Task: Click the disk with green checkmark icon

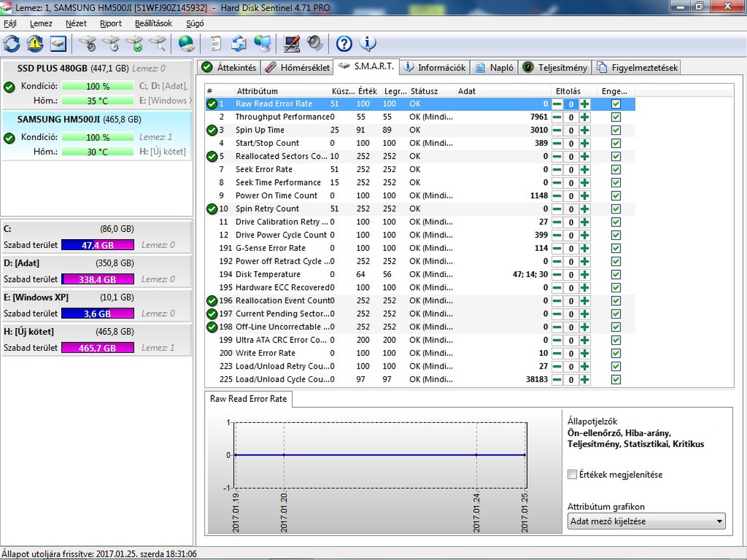Action: tap(134, 44)
